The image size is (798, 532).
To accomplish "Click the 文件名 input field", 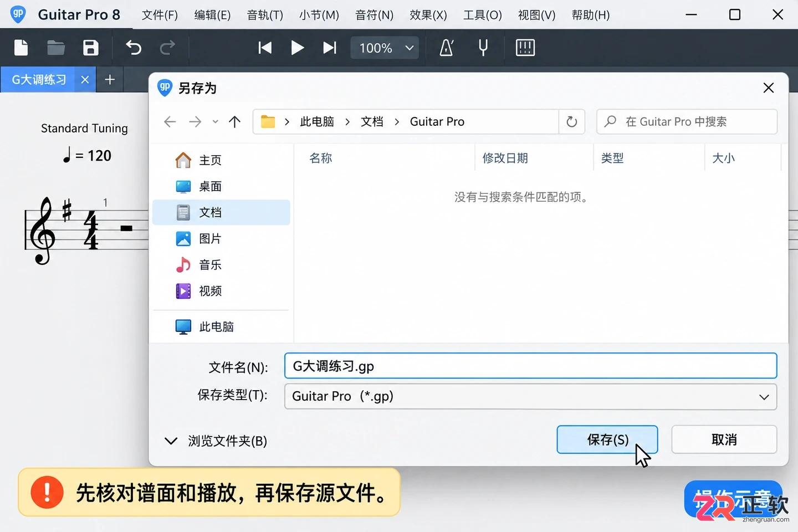I will [x=531, y=366].
